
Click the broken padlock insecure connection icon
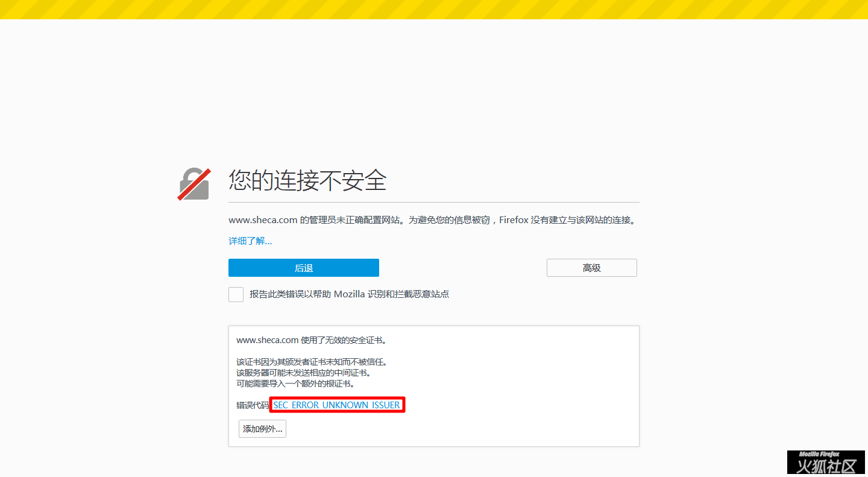pyautogui.click(x=193, y=184)
